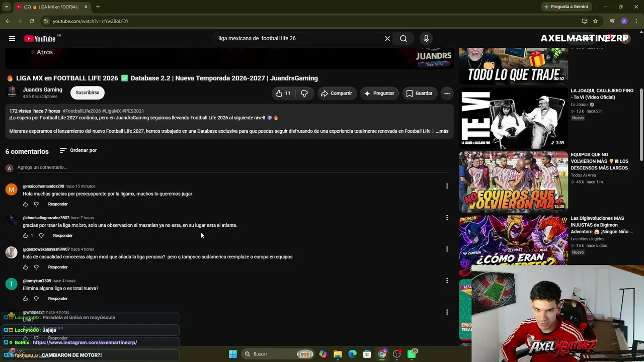Viewport: 644px width, 362px height.
Task: Open the new tab with plus button
Action: tap(98, 7)
